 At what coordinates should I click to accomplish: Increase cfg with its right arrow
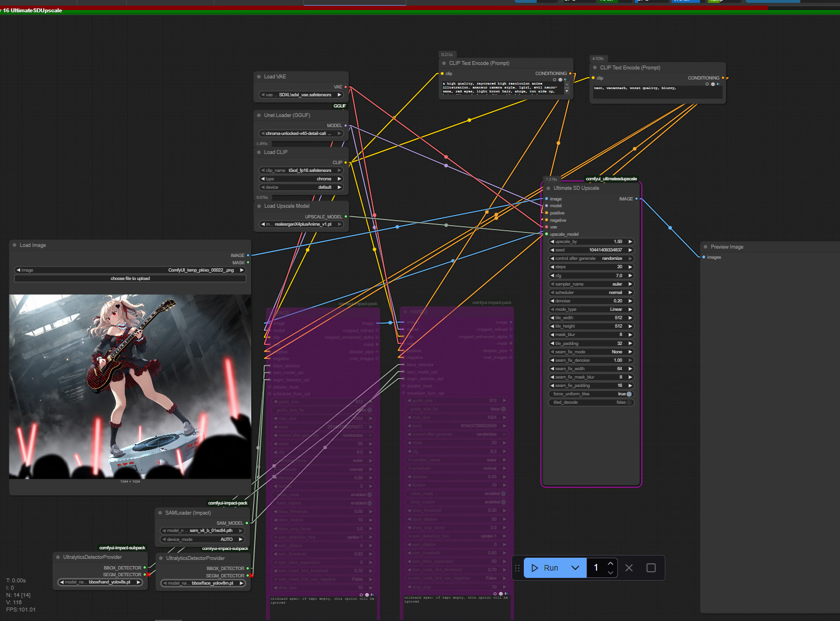[x=630, y=276]
